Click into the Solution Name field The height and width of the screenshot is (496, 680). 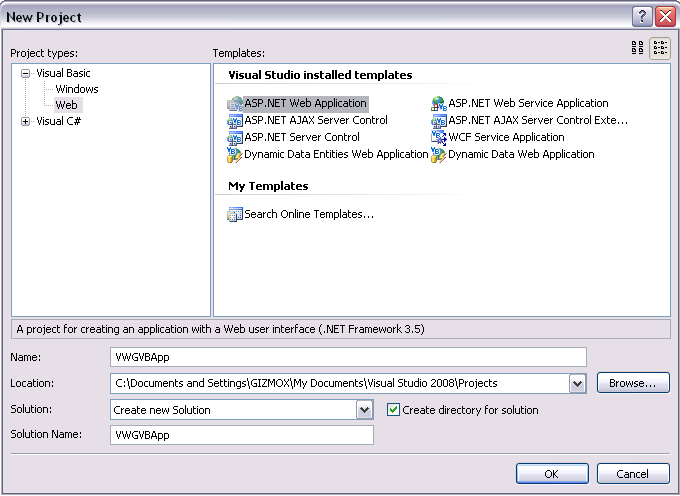(x=242, y=435)
